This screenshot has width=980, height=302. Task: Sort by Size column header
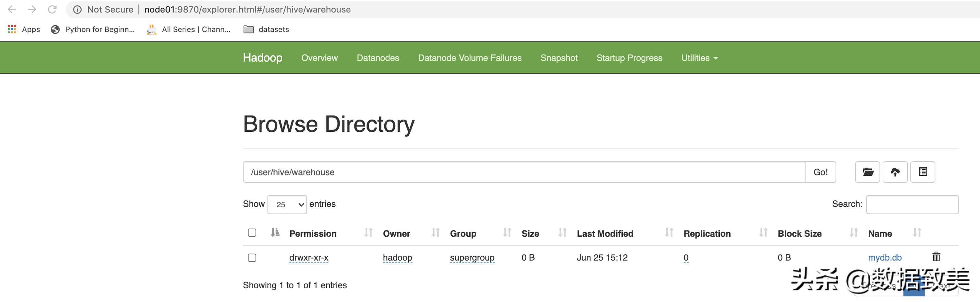[x=530, y=233]
